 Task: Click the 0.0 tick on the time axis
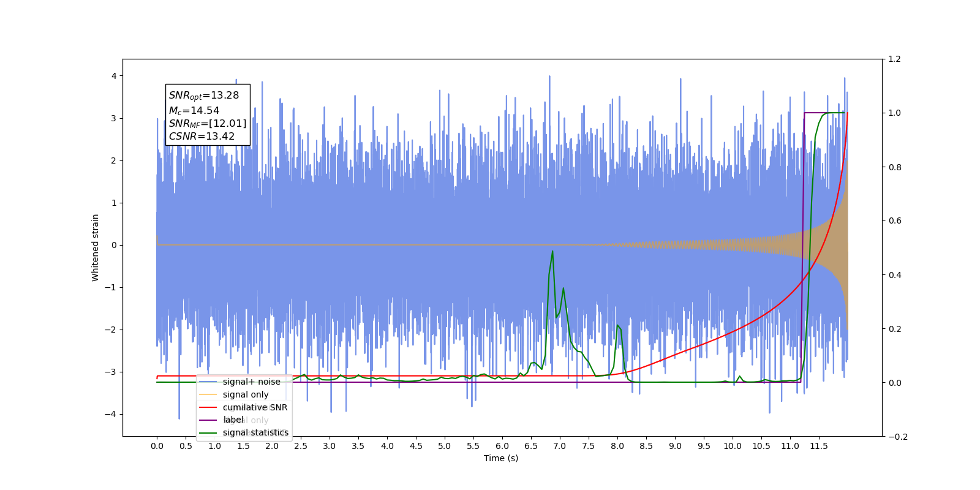pos(157,446)
